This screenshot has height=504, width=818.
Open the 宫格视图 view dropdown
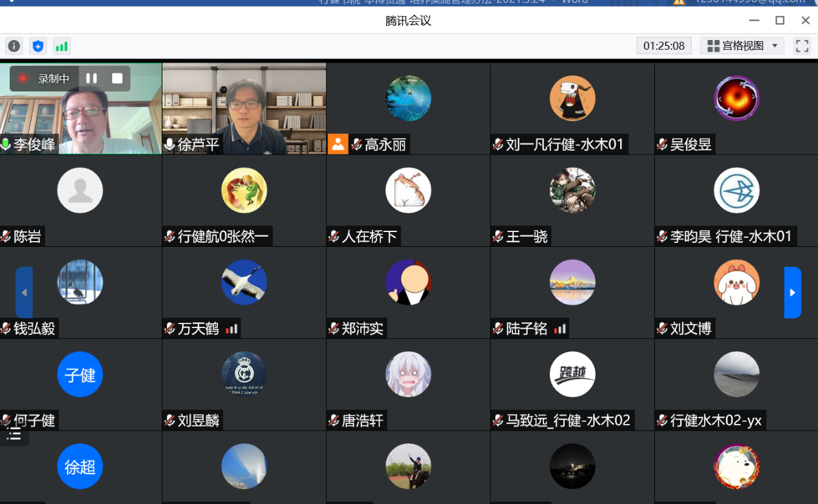click(741, 46)
